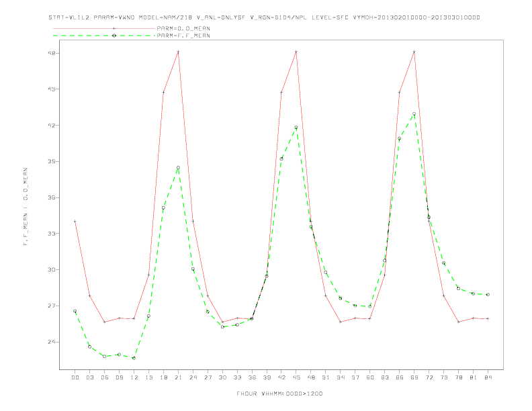Click red O.O_MEAN peak point at hour 69
This screenshot has height=411, width=532.
[x=414, y=52]
